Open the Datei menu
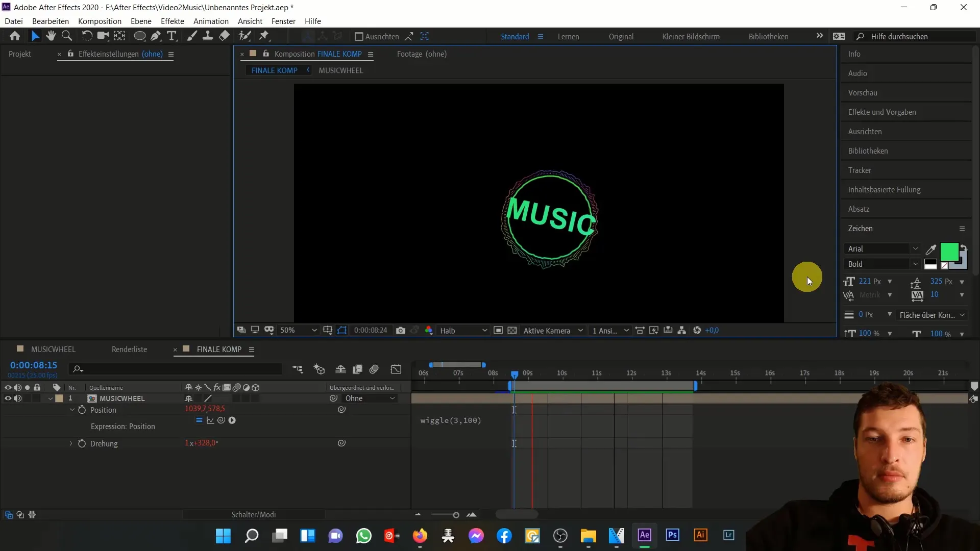 (14, 21)
